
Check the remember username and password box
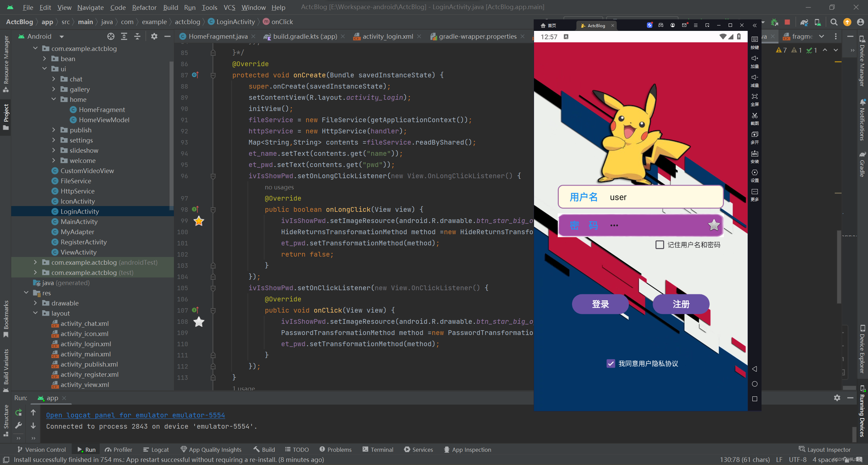[x=660, y=245]
